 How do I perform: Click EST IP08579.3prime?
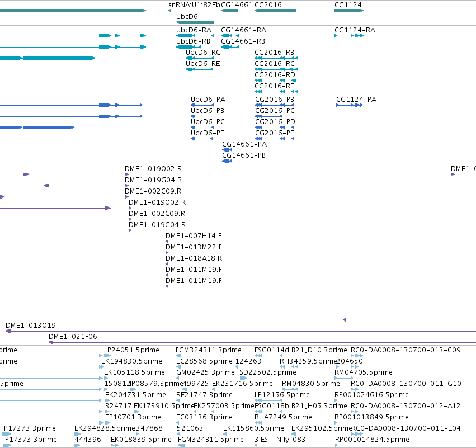click(x=133, y=390)
